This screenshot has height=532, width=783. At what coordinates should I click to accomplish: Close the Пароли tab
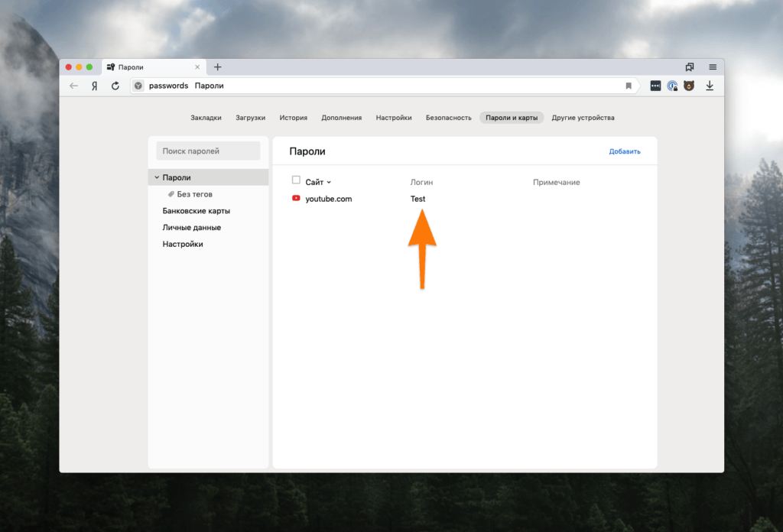point(197,66)
